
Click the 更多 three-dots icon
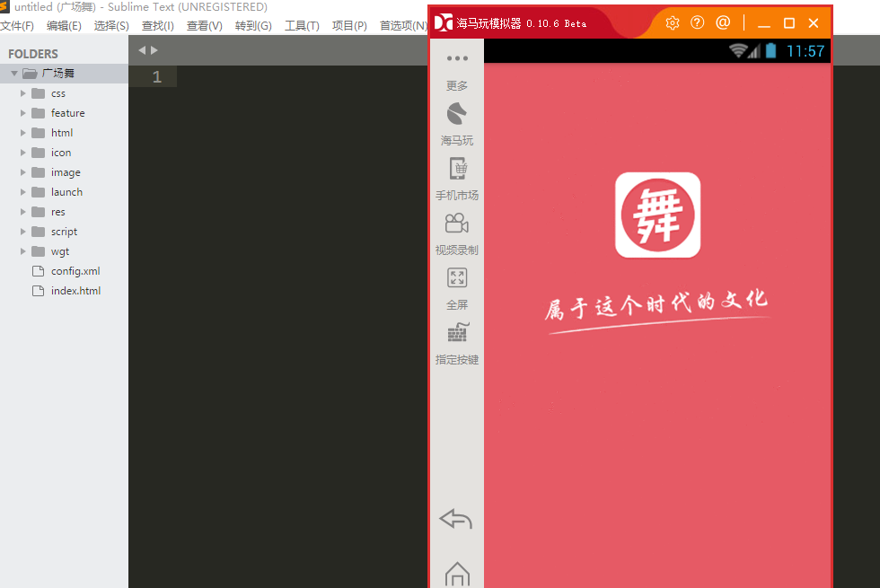tap(457, 59)
